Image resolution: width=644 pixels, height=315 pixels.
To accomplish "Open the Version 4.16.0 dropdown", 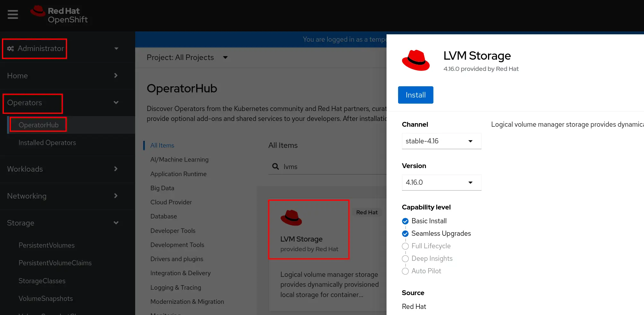I will (x=441, y=183).
